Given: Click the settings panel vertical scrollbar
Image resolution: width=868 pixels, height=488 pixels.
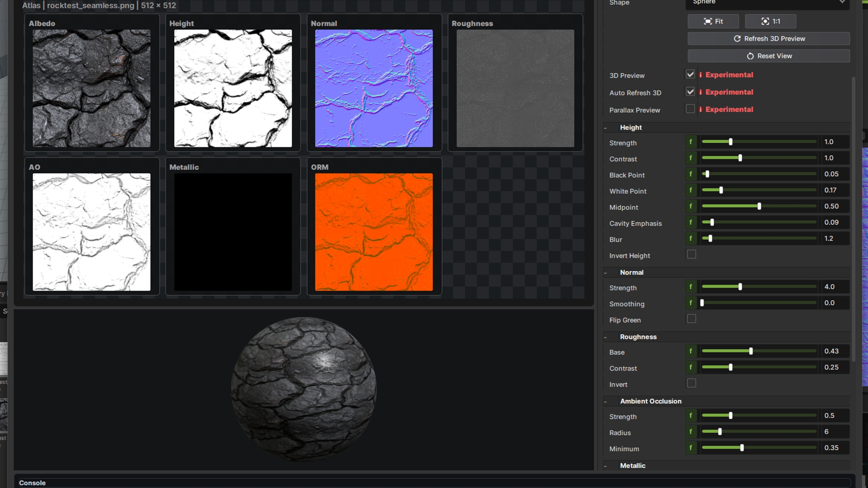Looking at the screenshot, I should pos(854,219).
